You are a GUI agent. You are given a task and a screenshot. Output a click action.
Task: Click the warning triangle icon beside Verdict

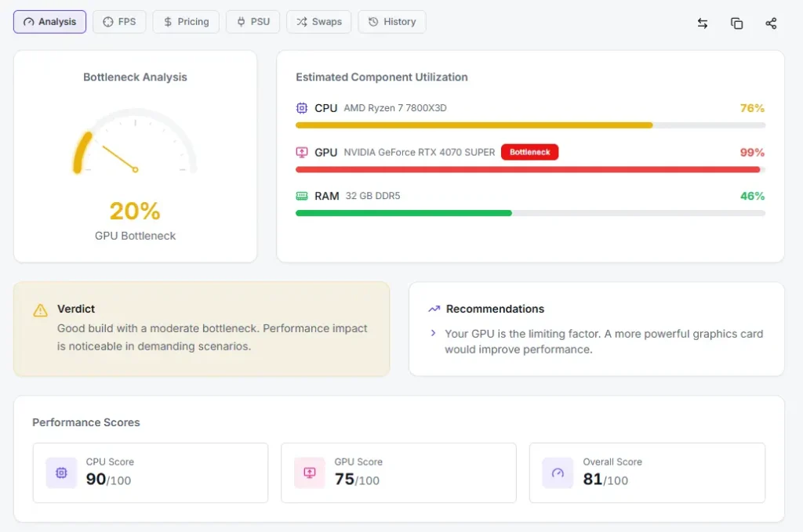click(x=40, y=310)
